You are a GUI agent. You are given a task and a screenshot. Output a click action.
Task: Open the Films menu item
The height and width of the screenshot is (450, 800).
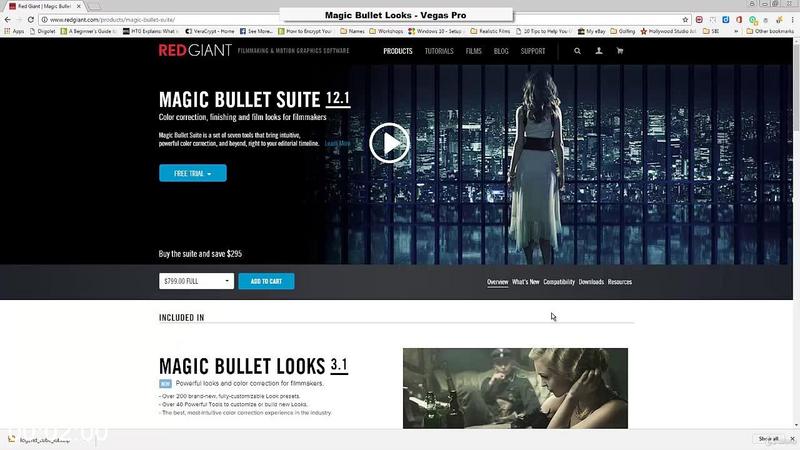click(473, 51)
